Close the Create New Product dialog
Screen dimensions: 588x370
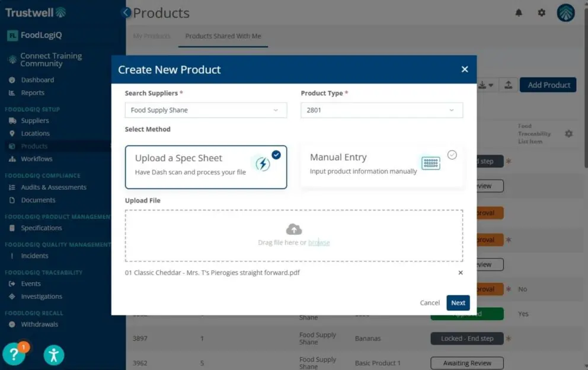pyautogui.click(x=465, y=69)
